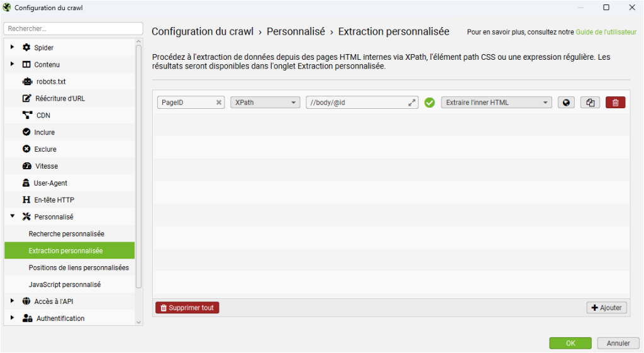Clear the PageID name with the X icon

coord(219,103)
